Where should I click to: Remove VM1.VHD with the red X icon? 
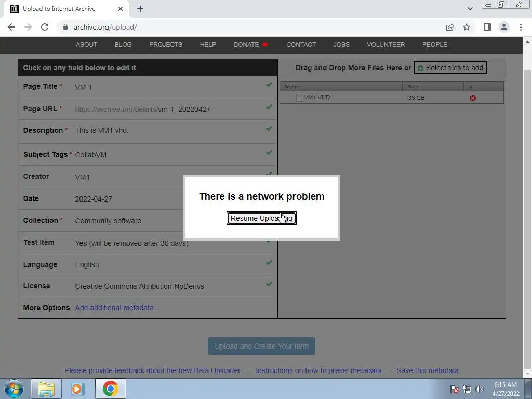(472, 98)
